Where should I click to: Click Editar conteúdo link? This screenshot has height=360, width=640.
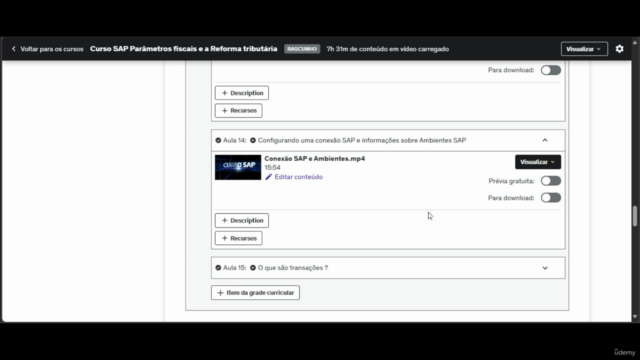tap(298, 177)
